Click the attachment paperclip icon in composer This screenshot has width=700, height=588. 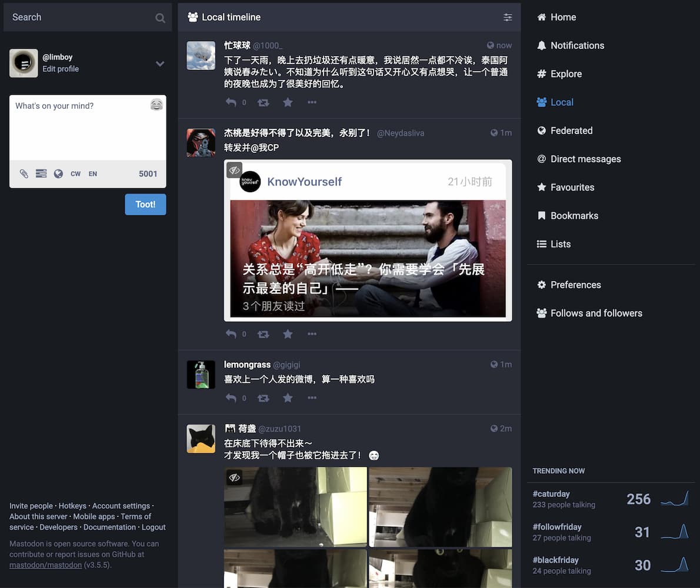tap(24, 173)
